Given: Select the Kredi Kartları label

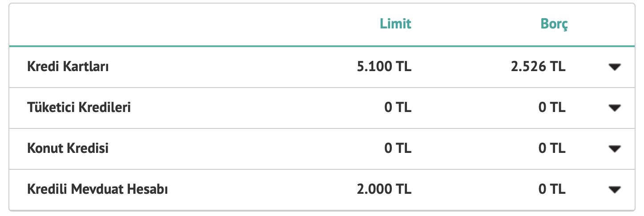Looking at the screenshot, I should (x=68, y=67).
